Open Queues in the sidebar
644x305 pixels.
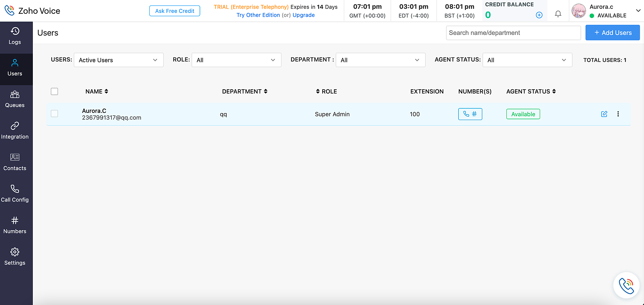pyautogui.click(x=15, y=99)
